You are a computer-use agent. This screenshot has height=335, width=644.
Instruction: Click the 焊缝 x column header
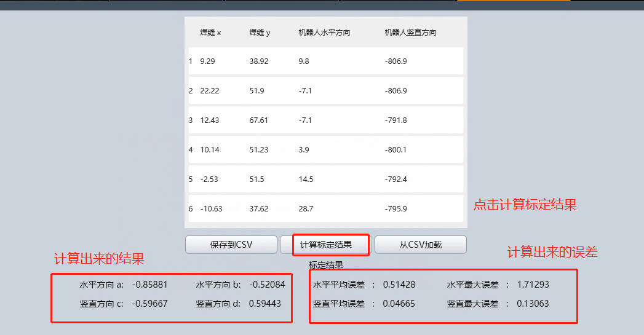click(x=210, y=33)
